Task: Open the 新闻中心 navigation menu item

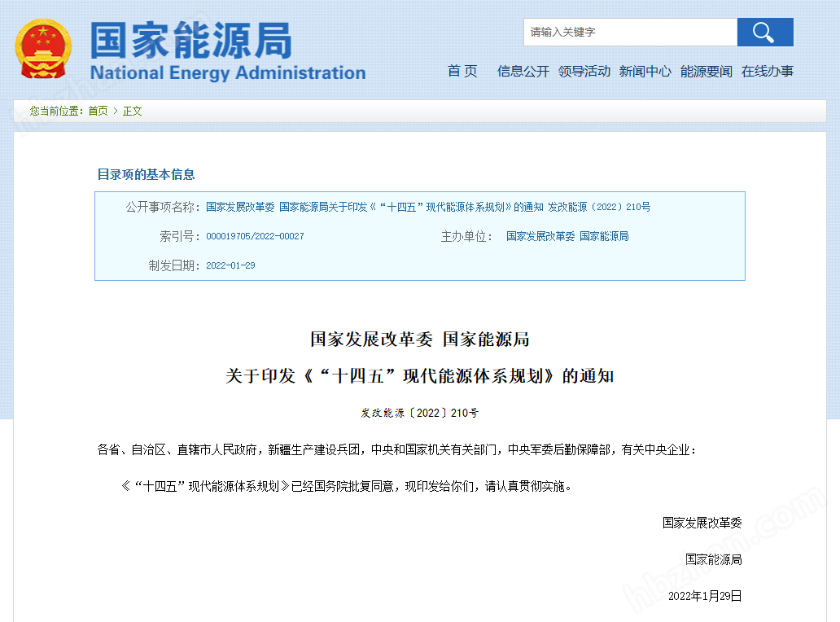Action: point(645,72)
